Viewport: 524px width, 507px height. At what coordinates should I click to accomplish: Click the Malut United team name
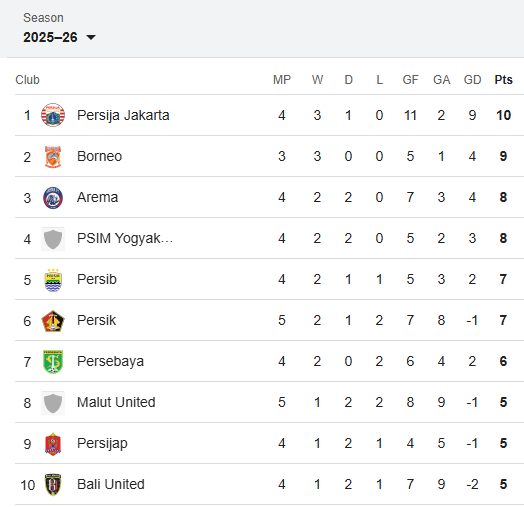pos(116,402)
